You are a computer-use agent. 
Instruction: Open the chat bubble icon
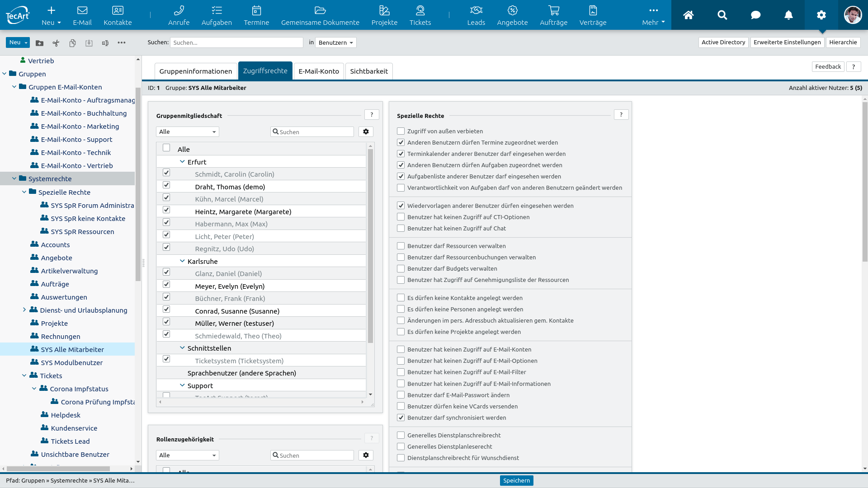click(755, 15)
